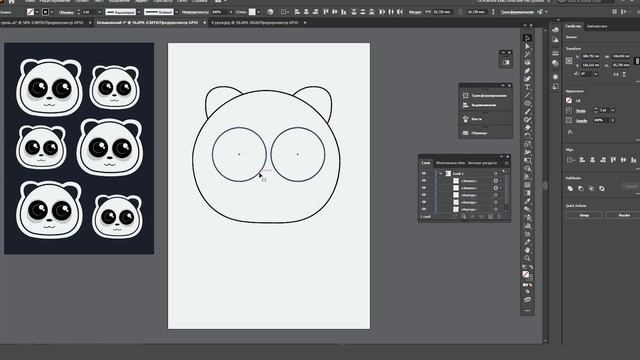Open Layers panel flyout menu
Viewport: 640px width, 360px height.
[507, 163]
